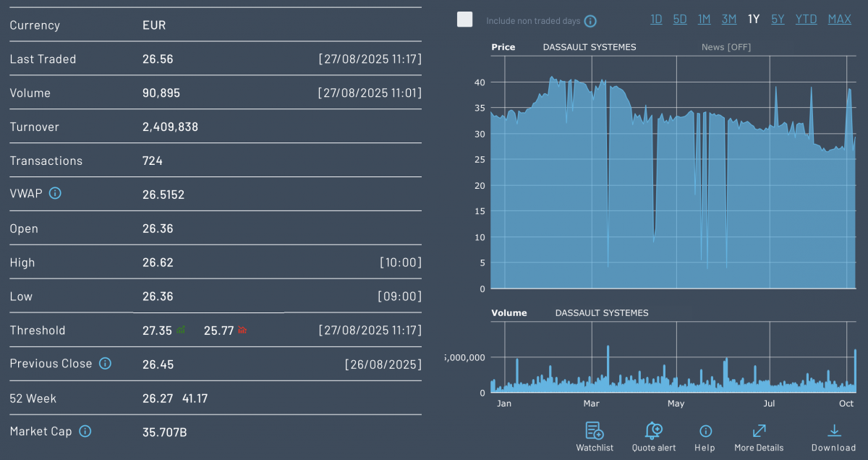This screenshot has width=868, height=460.
Task: Click the Market Cap value 35.707B
Action: (165, 433)
